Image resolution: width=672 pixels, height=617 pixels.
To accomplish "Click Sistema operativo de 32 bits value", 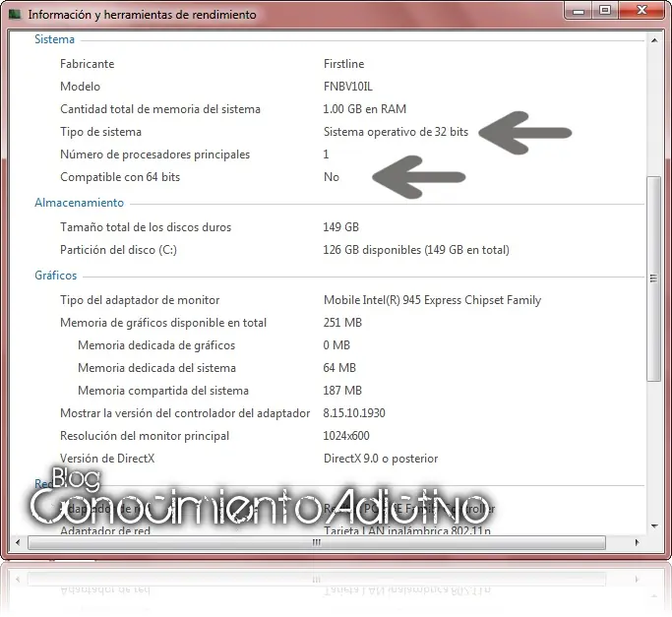I will tap(396, 132).
